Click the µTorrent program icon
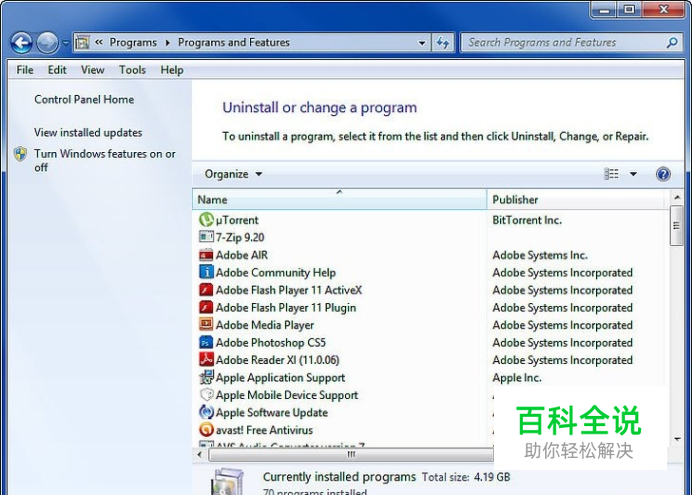Screen dimensions: 692x495 click(x=206, y=220)
